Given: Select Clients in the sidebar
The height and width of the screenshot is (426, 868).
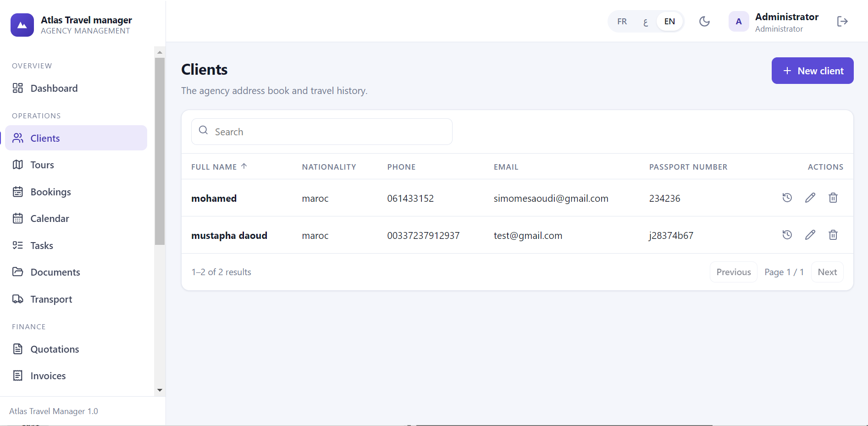Looking at the screenshot, I should click(x=76, y=138).
